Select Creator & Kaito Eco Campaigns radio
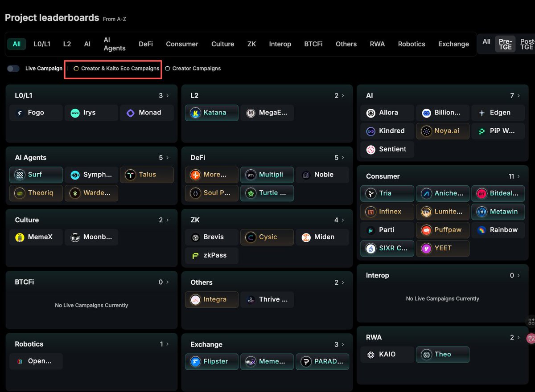Viewport: 535px width, 392px height. pos(76,69)
